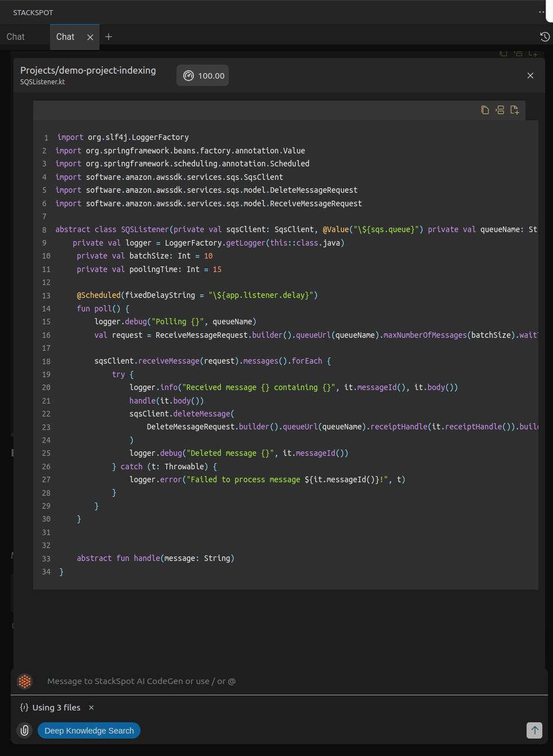Click the 'Using 3 files' label
Image resolution: width=553 pixels, height=756 pixels.
coord(56,708)
